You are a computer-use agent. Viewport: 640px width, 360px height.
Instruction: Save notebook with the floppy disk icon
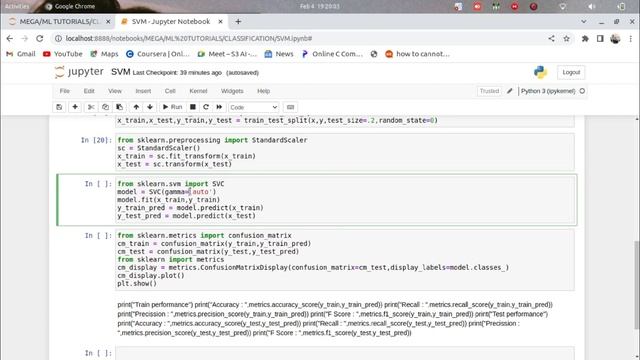pyautogui.click(x=59, y=107)
